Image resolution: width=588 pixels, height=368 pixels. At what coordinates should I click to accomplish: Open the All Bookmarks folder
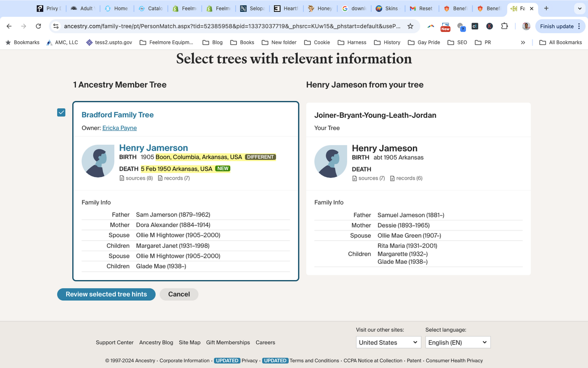click(560, 42)
